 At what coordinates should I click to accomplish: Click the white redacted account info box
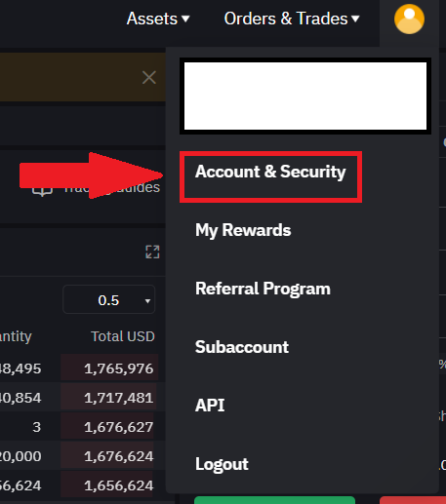coord(305,97)
